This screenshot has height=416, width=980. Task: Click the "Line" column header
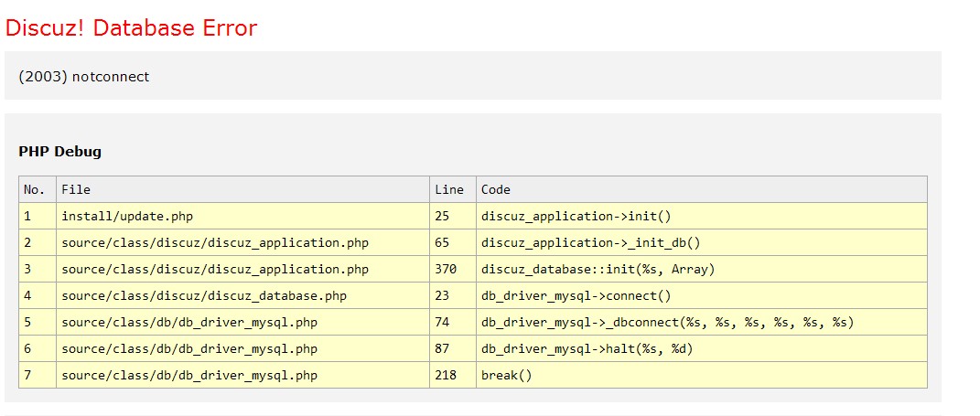[x=453, y=189]
